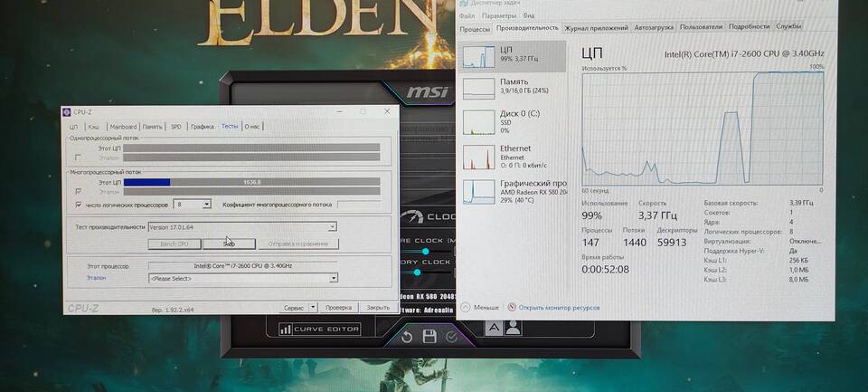868x392 pixels.
Task: Click the multi-thread 'Этот ЦП' progress bar
Action: click(x=251, y=182)
